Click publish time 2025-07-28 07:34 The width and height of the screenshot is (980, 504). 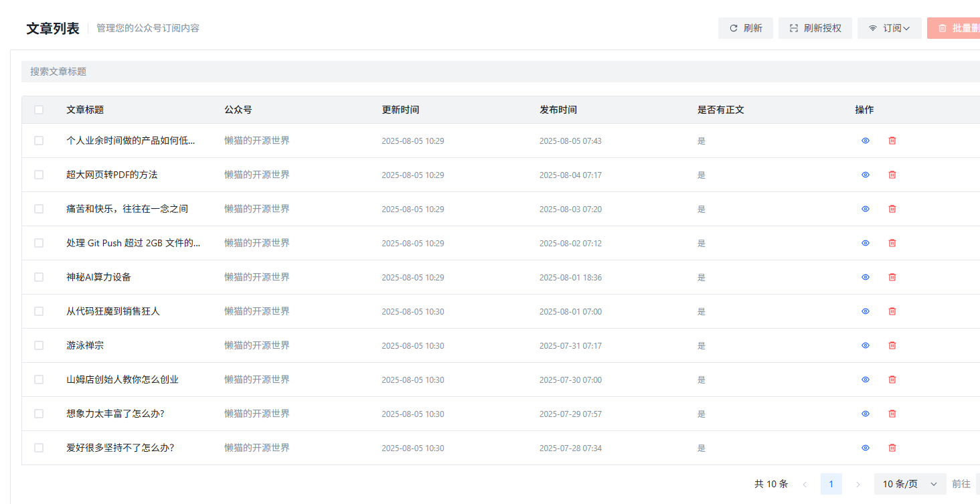point(570,448)
